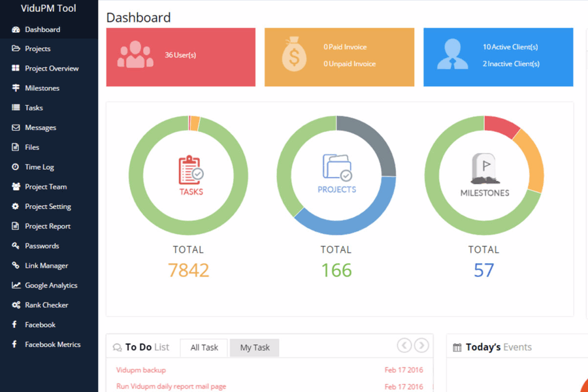Click the Milestones stone flag icon
588x392 pixels.
pyautogui.click(x=485, y=169)
